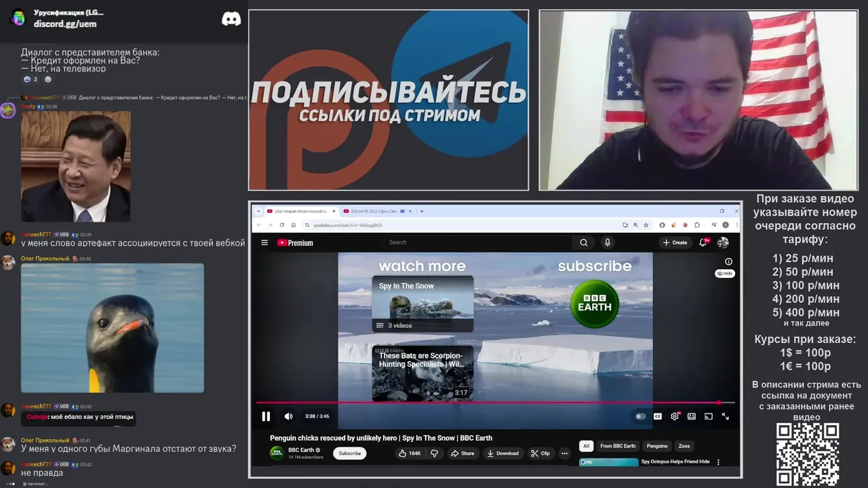Open YouTube notifications bell
The width and height of the screenshot is (868, 488).
(705, 242)
